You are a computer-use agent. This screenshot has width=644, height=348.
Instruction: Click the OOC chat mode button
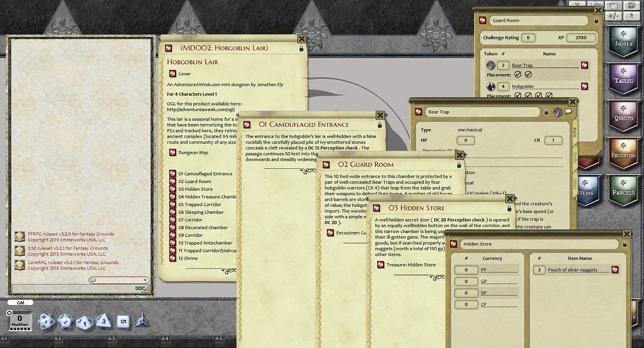[142, 288]
